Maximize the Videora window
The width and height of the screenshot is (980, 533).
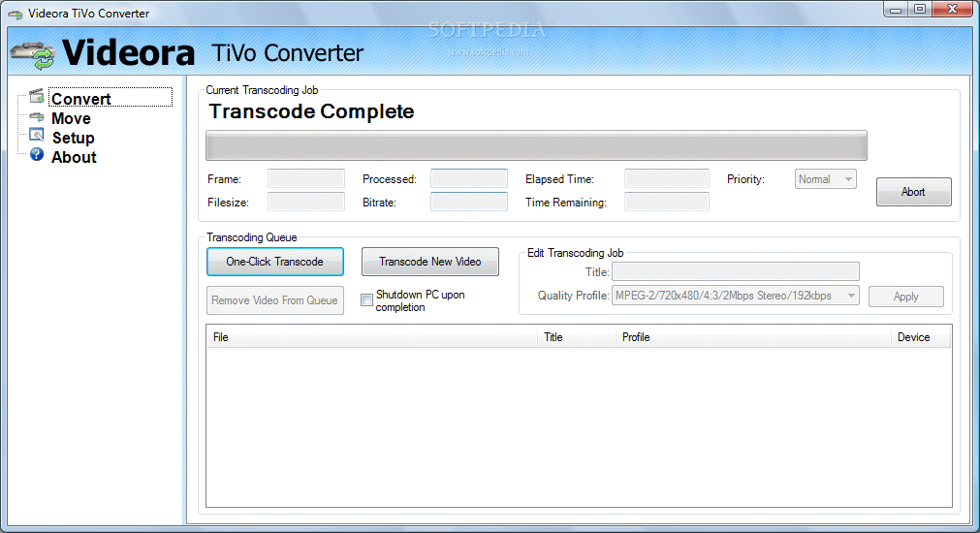919,10
